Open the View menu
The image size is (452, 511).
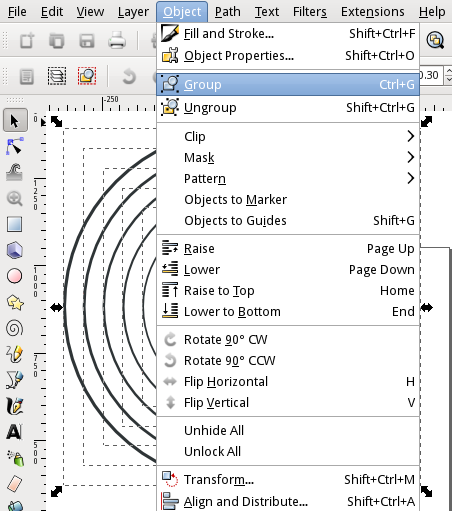(x=90, y=12)
